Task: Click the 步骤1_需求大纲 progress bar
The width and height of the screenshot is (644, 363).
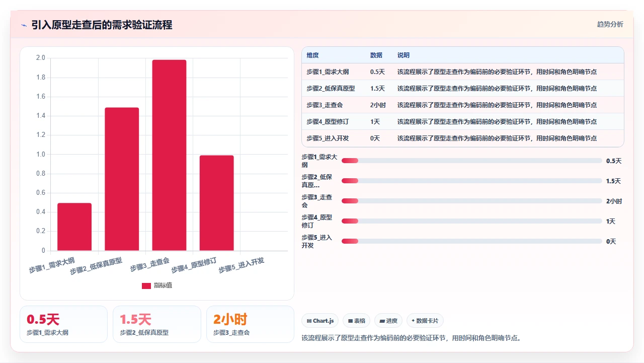Action: pyautogui.click(x=472, y=161)
